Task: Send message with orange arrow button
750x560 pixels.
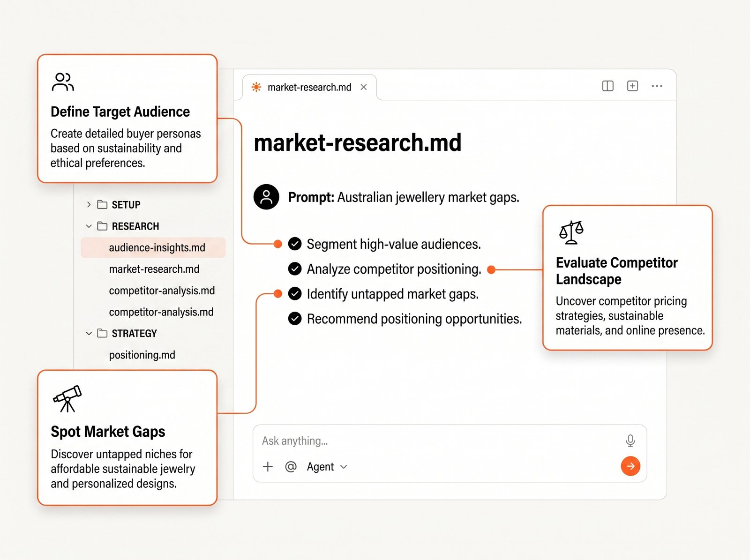Action: click(x=630, y=466)
